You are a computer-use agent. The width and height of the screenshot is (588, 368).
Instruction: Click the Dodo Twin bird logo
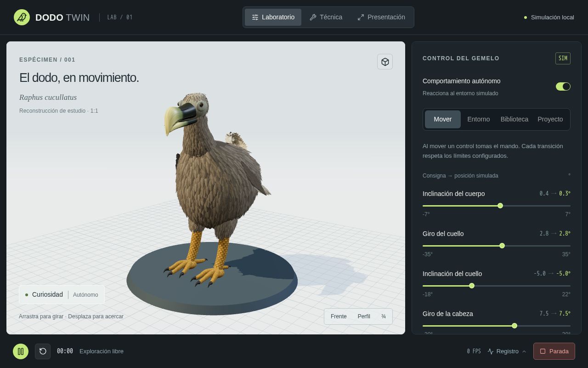click(x=22, y=17)
